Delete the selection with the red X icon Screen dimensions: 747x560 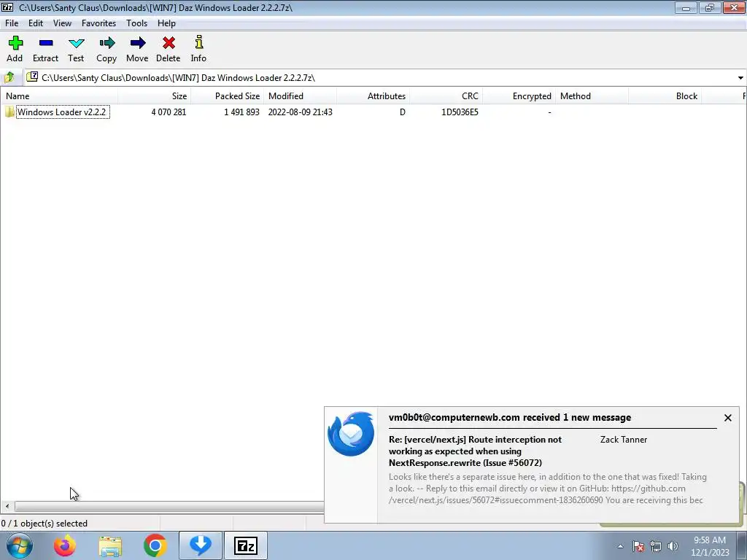169,43
